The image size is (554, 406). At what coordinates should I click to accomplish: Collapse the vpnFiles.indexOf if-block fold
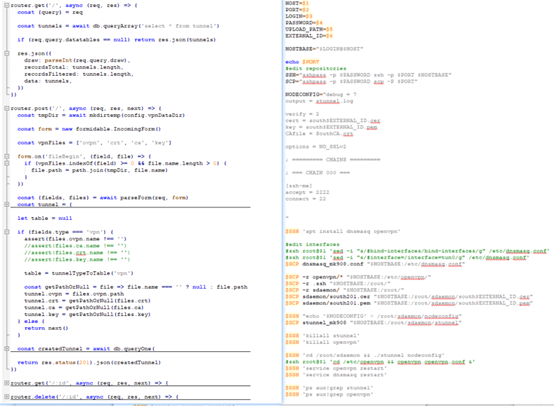tap(7, 163)
